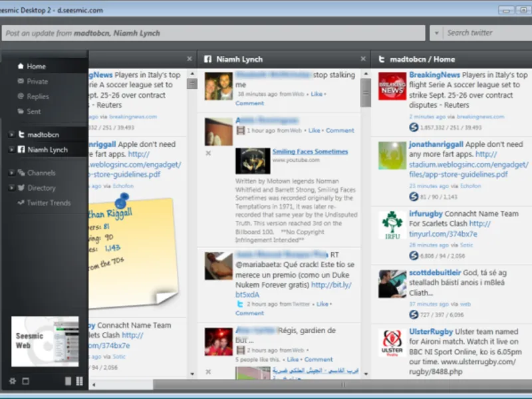This screenshot has width=532, height=399.
Task: Like the 'stop stalking me' post
Action: click(317, 94)
